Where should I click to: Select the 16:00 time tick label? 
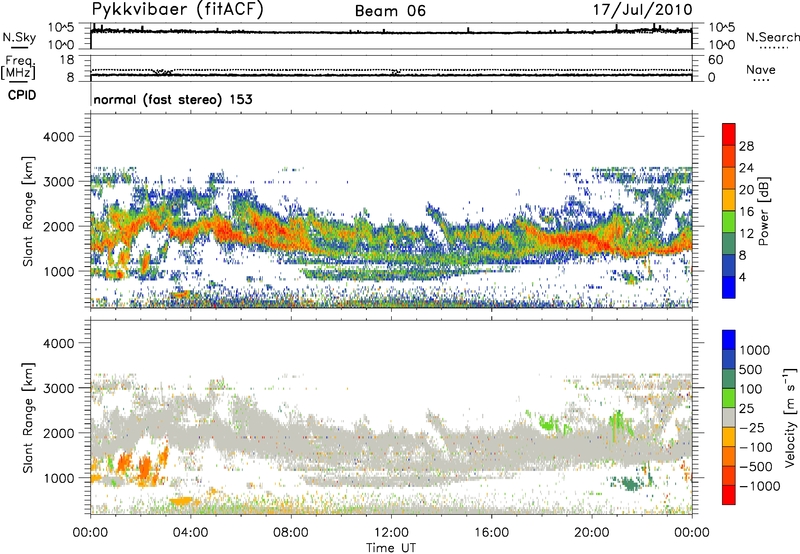point(491,533)
